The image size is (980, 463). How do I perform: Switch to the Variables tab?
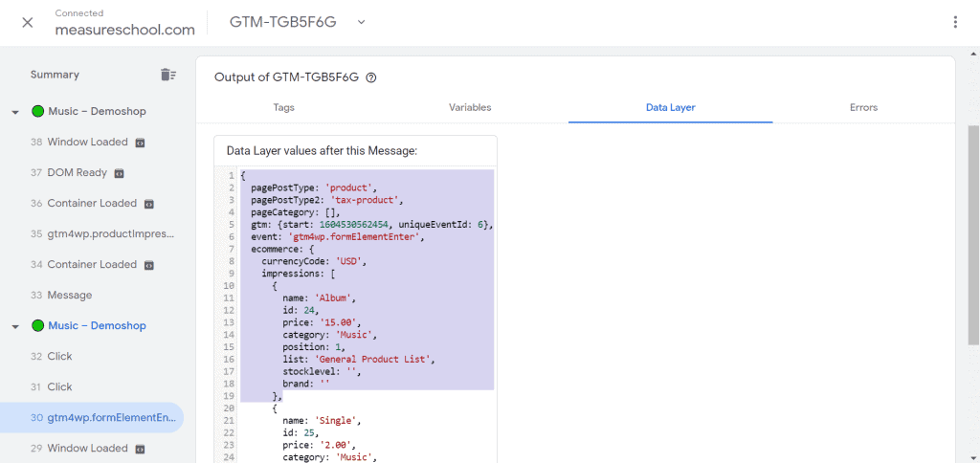tap(470, 107)
